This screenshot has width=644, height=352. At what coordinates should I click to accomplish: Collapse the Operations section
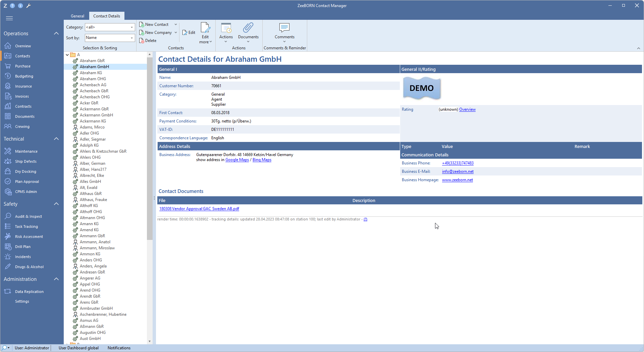[56, 34]
